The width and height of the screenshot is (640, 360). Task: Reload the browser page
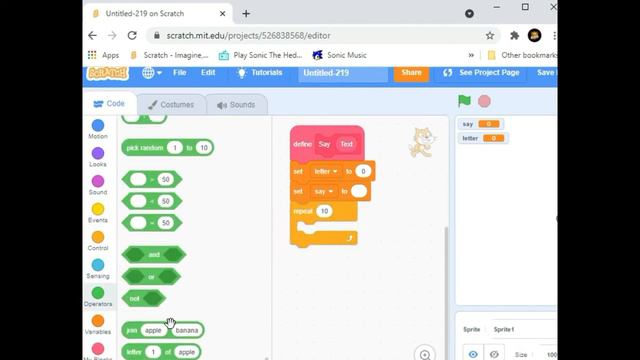tap(132, 36)
